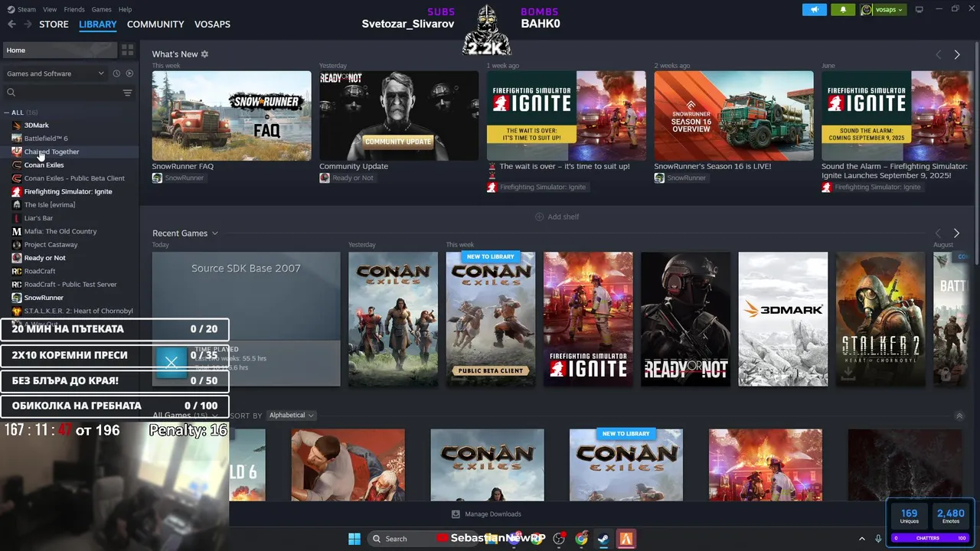The width and height of the screenshot is (980, 551).
Task: Open advanced library filter options icon
Action: [128, 93]
